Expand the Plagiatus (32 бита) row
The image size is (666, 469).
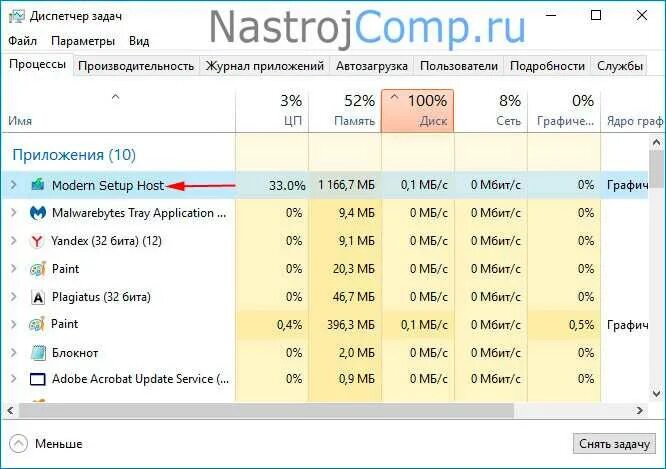[x=14, y=297]
